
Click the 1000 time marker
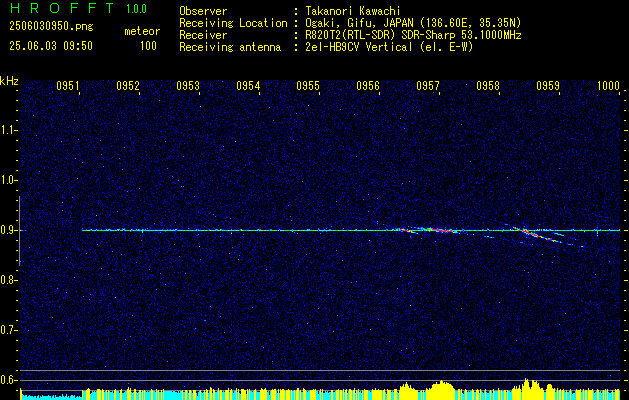(x=608, y=86)
